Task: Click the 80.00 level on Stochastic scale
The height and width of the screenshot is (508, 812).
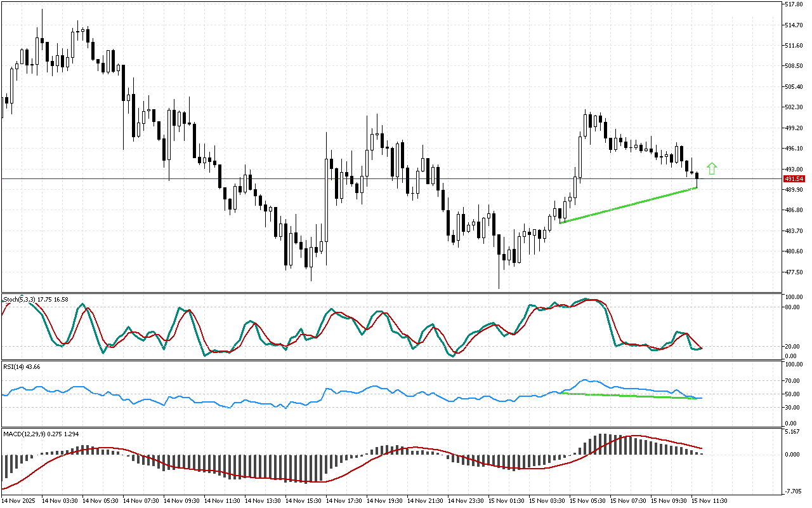Action: (x=792, y=307)
